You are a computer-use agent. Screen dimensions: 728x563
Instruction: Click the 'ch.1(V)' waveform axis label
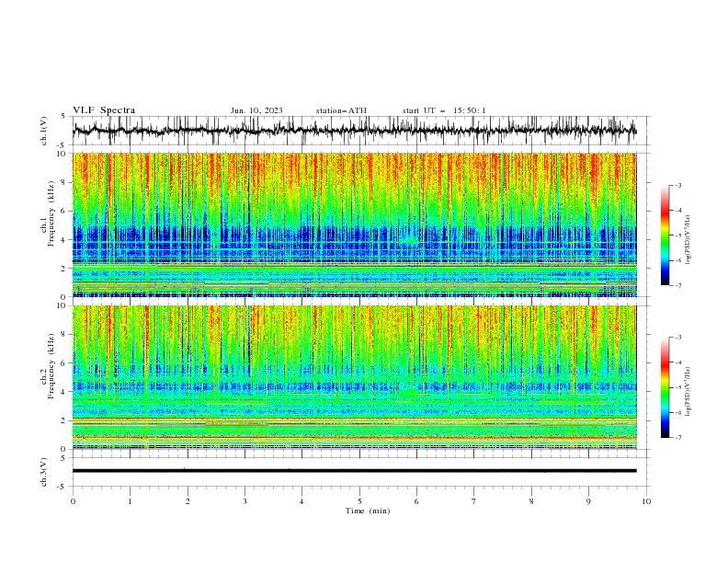(44, 131)
